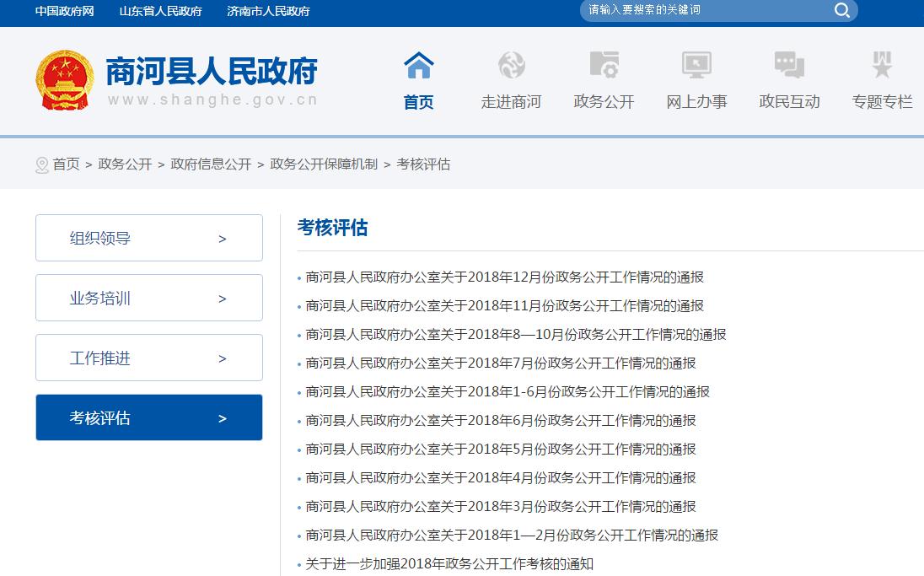Screen dimensions: 924x576
Task: Open 关于进一步加强2018年政务公开工作考核的通知
Action: click(x=449, y=563)
